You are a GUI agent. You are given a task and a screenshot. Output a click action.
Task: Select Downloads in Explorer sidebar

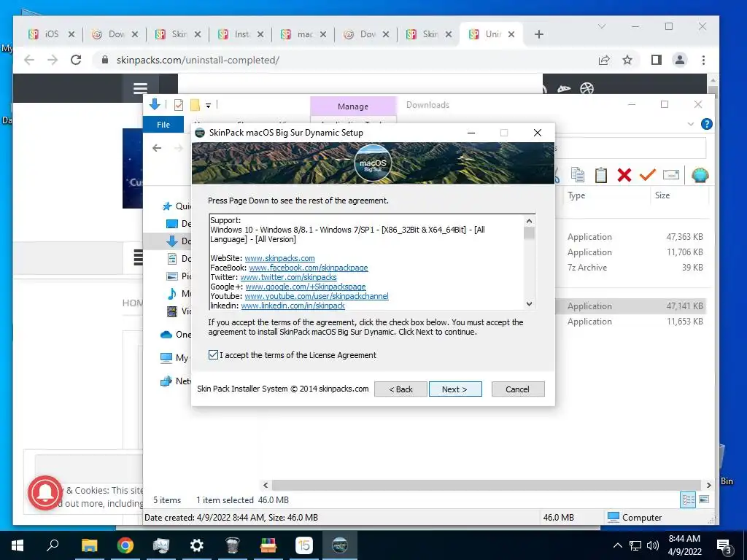[178, 241]
